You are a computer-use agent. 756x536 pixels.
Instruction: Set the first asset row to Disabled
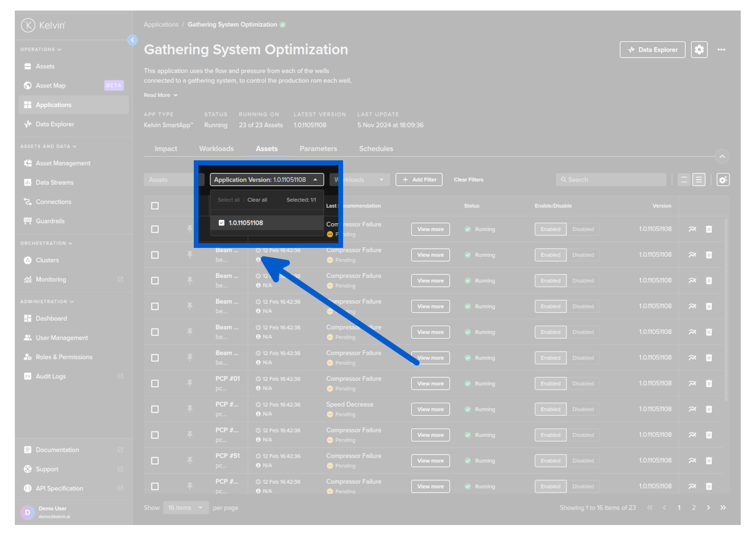(x=582, y=229)
